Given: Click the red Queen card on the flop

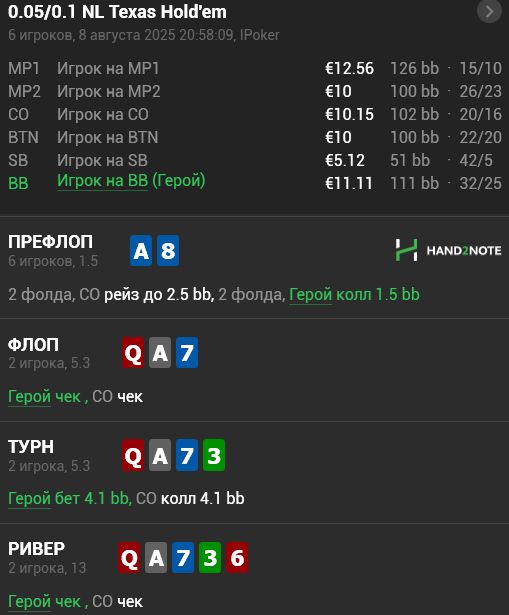Looking at the screenshot, I should pos(133,353).
